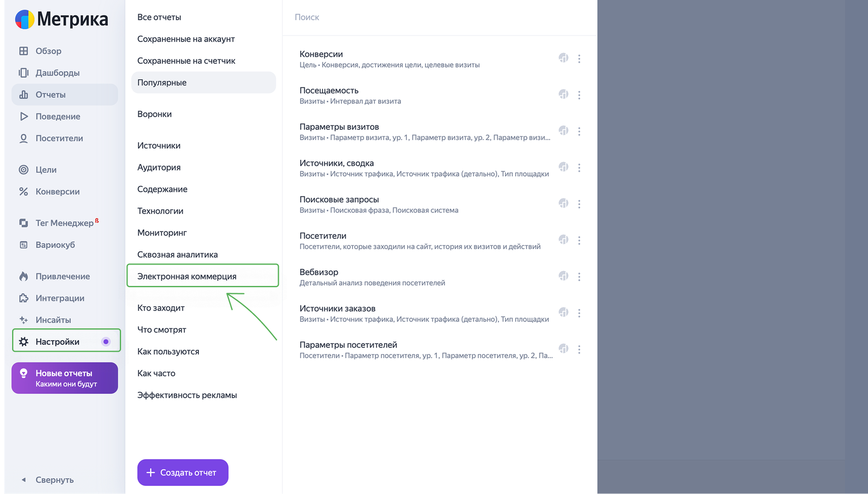
Task: Open the kebab menu for Конверсии report
Action: pyautogui.click(x=580, y=58)
